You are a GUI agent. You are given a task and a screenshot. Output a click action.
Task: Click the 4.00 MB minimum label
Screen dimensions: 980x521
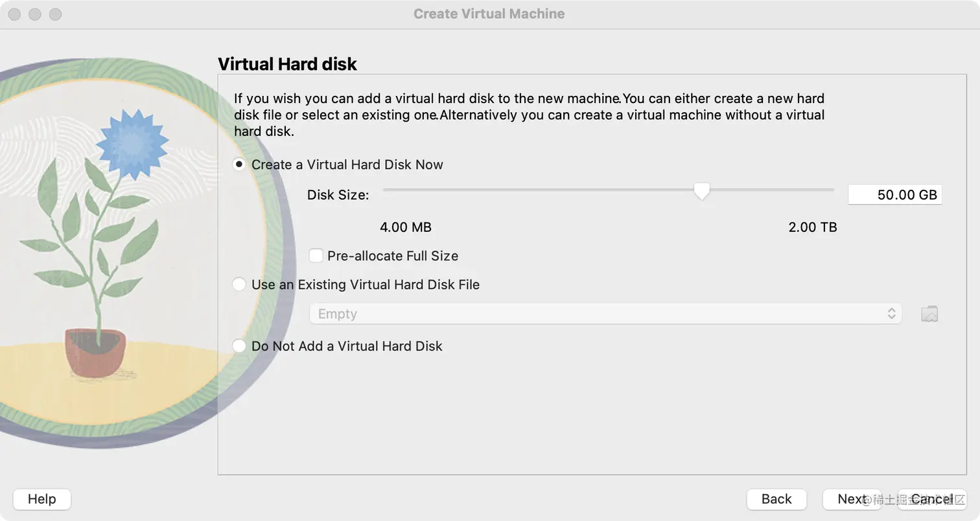click(x=406, y=227)
